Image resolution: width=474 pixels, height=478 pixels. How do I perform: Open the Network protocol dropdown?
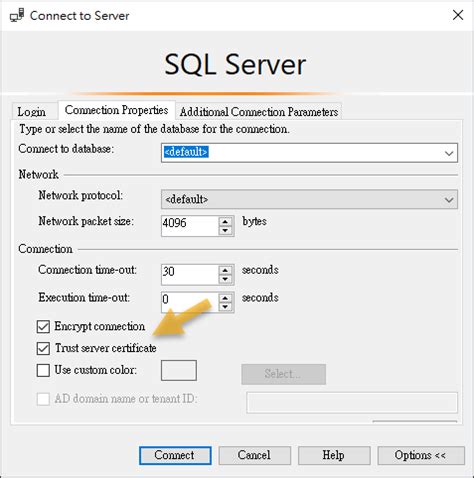click(x=309, y=199)
